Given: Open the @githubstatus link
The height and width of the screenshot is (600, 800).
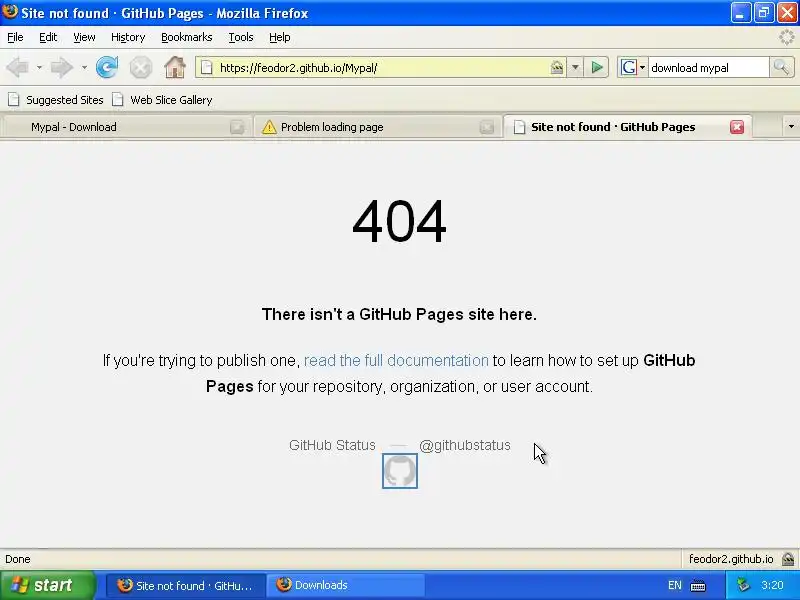Looking at the screenshot, I should tap(465, 445).
